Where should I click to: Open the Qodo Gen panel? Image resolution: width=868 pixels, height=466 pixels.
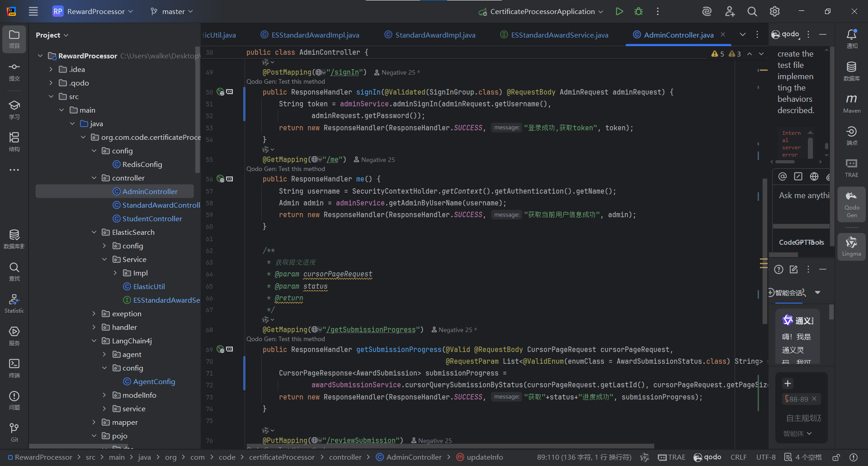pos(852,204)
